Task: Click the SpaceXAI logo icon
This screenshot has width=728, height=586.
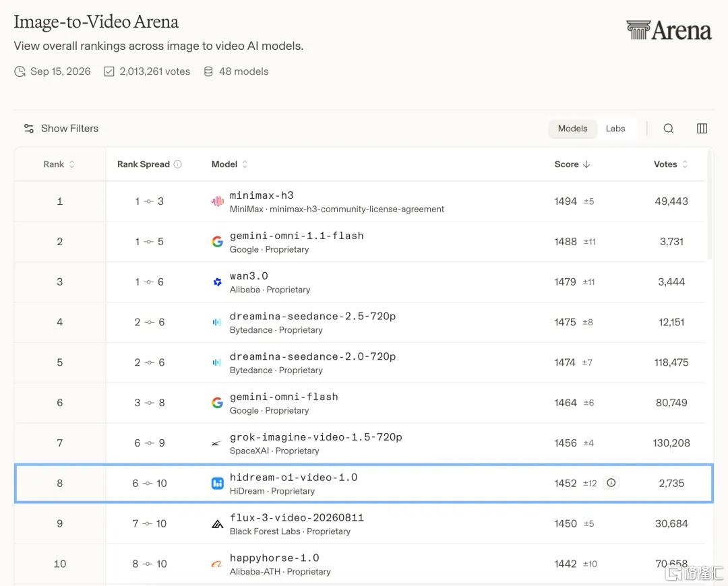Action: tap(216, 444)
